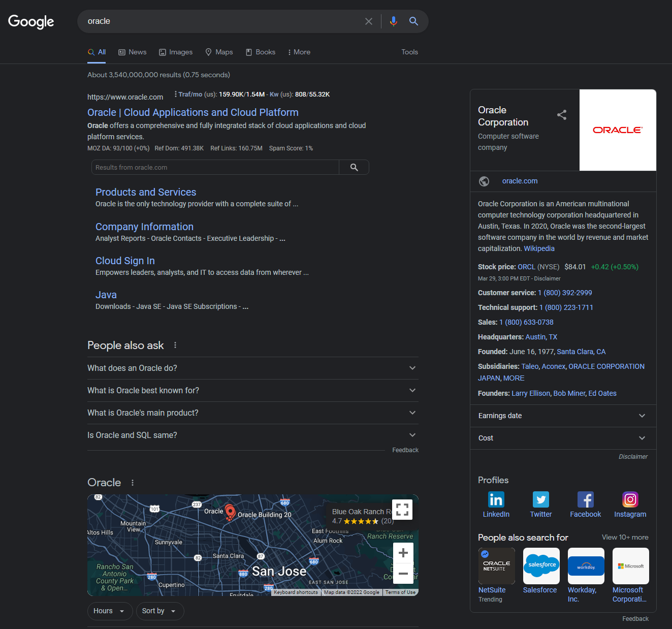Click 'View 10+ more' related searches
Image resolution: width=672 pixels, height=629 pixels.
click(x=625, y=537)
